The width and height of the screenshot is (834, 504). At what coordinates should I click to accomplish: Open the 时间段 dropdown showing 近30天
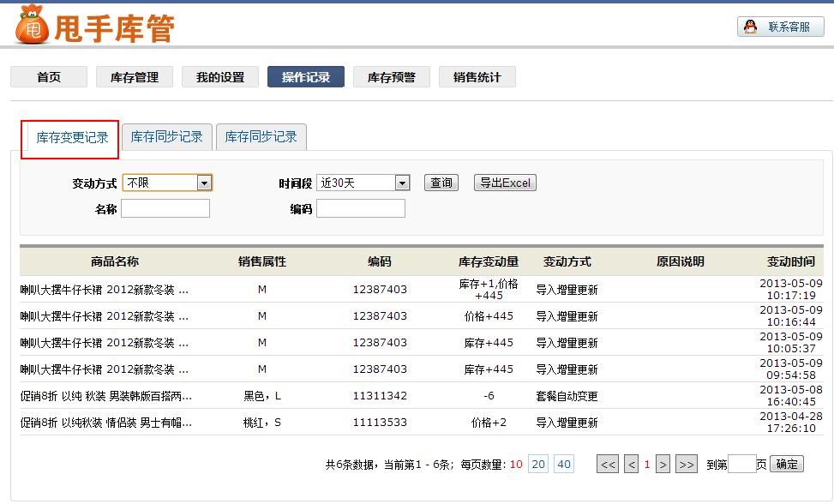pyautogui.click(x=363, y=183)
